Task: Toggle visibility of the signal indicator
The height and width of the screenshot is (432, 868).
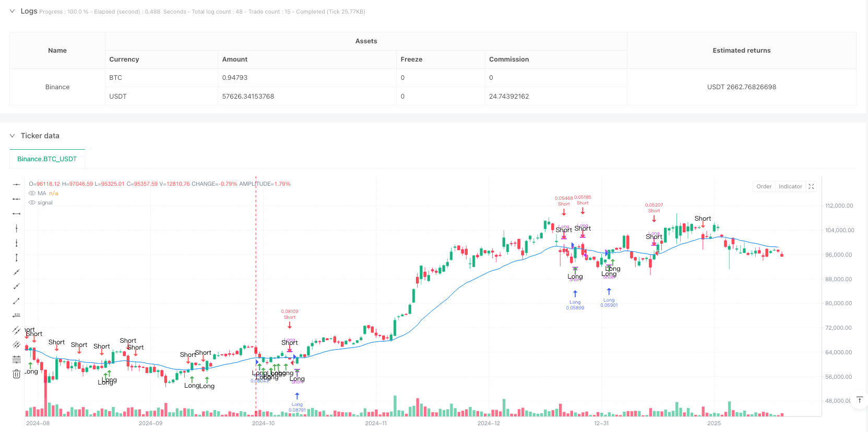Action: (x=32, y=202)
